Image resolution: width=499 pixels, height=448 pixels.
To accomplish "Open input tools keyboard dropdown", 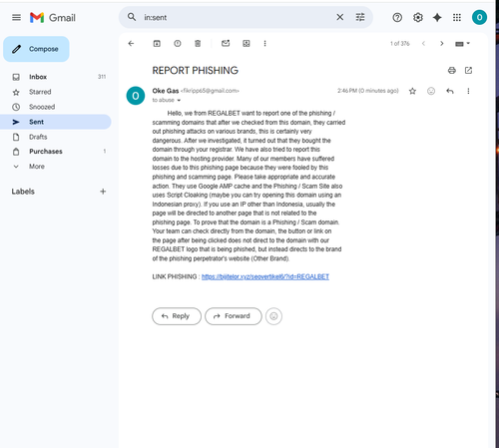I will 462,44.
